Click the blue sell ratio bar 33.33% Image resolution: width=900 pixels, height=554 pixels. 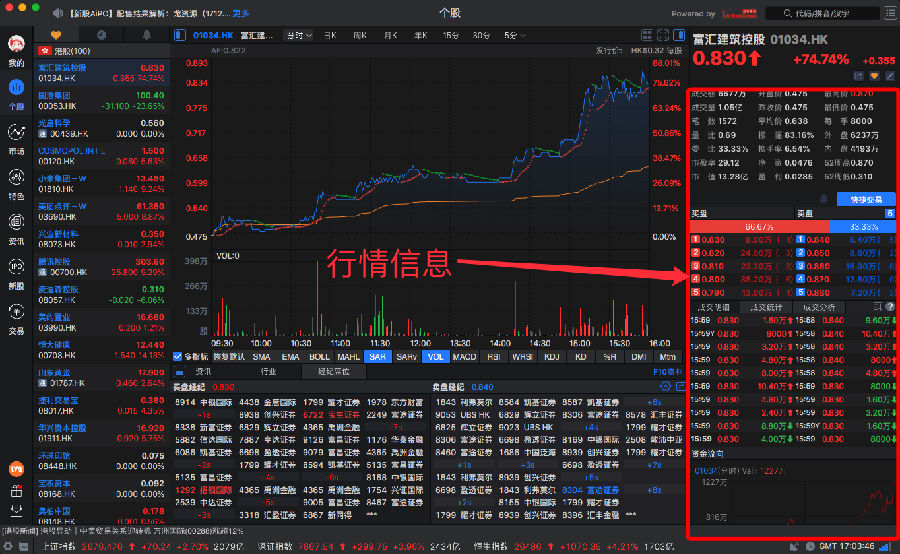pyautogui.click(x=862, y=227)
